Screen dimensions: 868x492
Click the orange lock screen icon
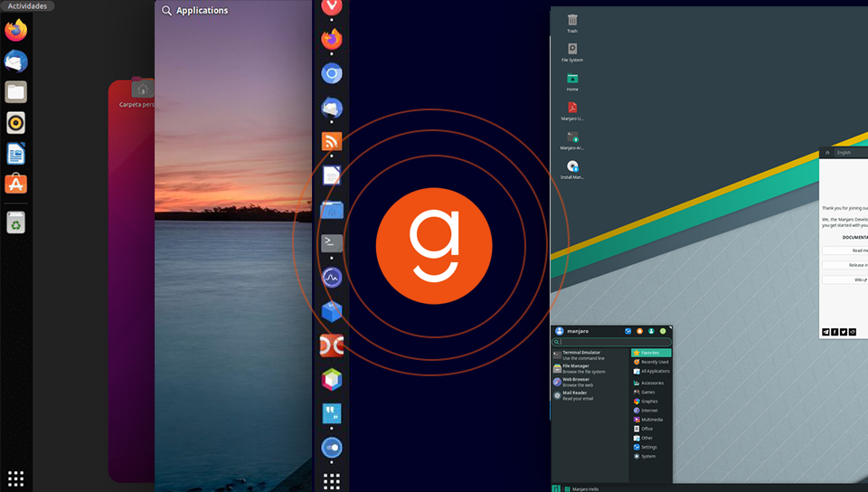tap(639, 331)
